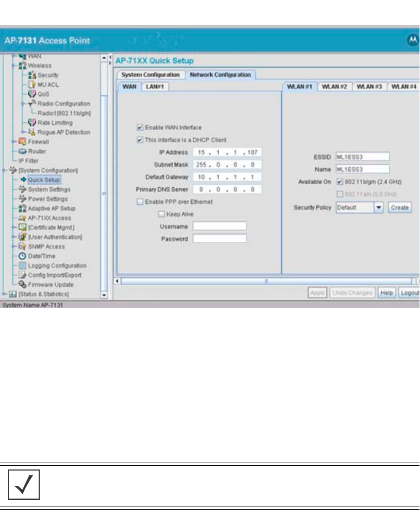Click the Wireless tree icon
Image resolution: width=420 pixels, height=524 pixels.
click(22, 66)
